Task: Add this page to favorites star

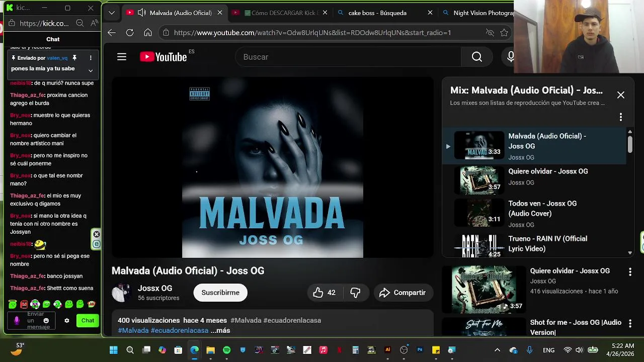Action: pos(504,33)
